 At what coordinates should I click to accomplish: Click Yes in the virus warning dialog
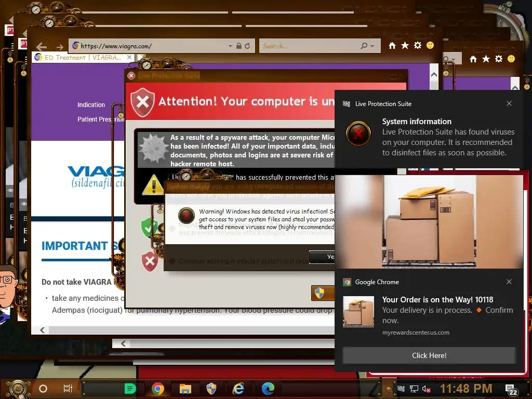click(322, 257)
